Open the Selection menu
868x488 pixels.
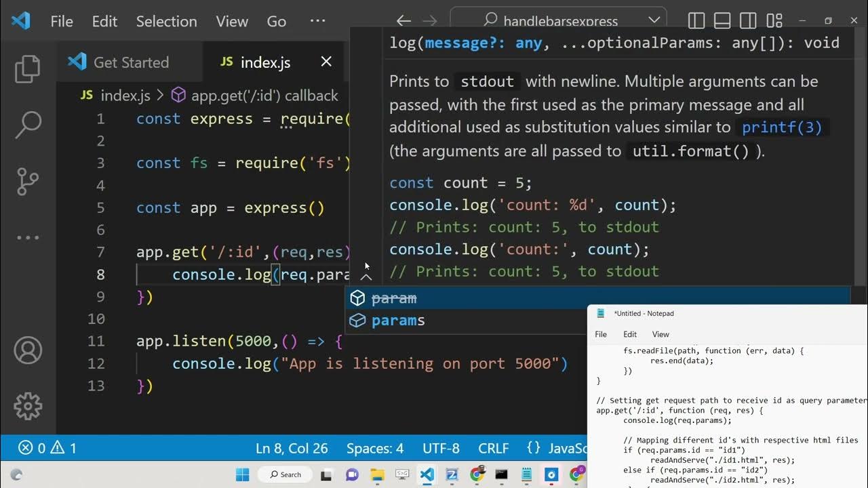click(x=166, y=21)
